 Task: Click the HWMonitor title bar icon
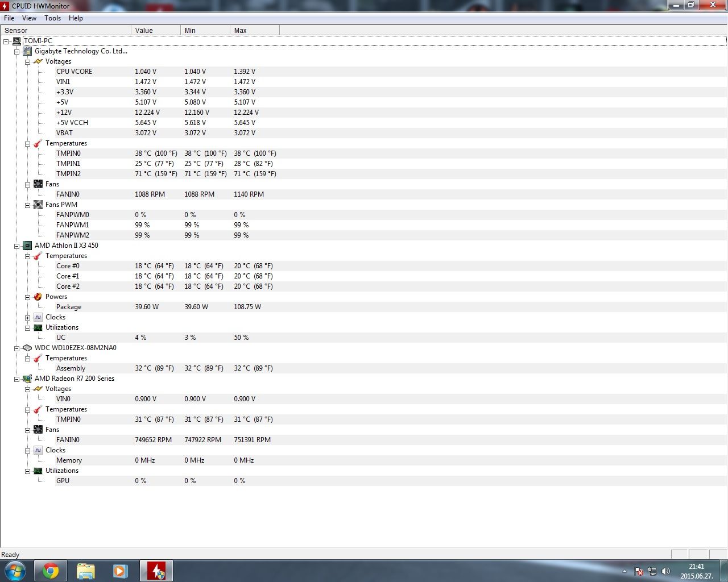click(x=5, y=6)
